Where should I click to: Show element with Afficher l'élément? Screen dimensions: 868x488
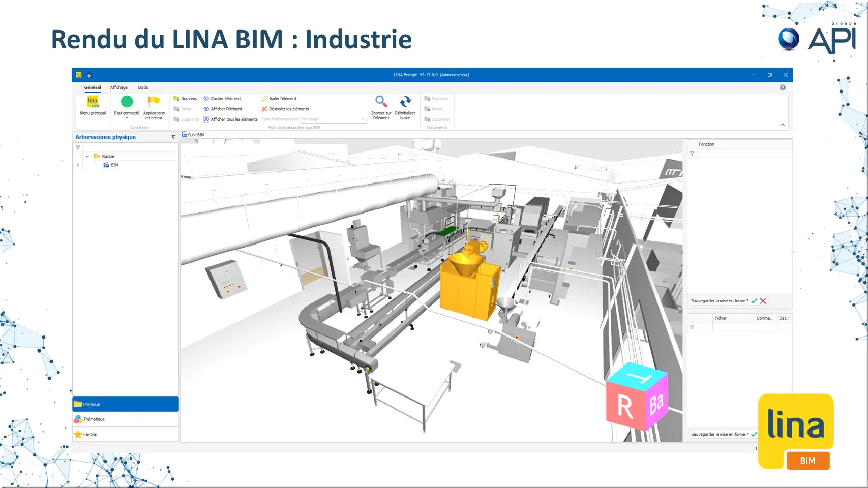(x=223, y=109)
